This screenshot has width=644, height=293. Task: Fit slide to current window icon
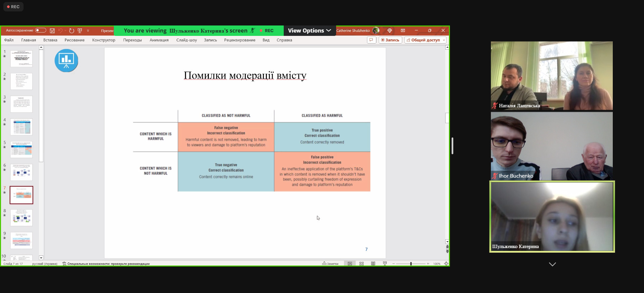point(446,264)
